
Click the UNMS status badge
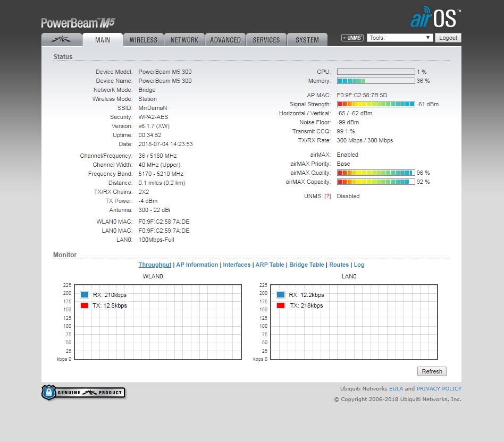coord(352,38)
